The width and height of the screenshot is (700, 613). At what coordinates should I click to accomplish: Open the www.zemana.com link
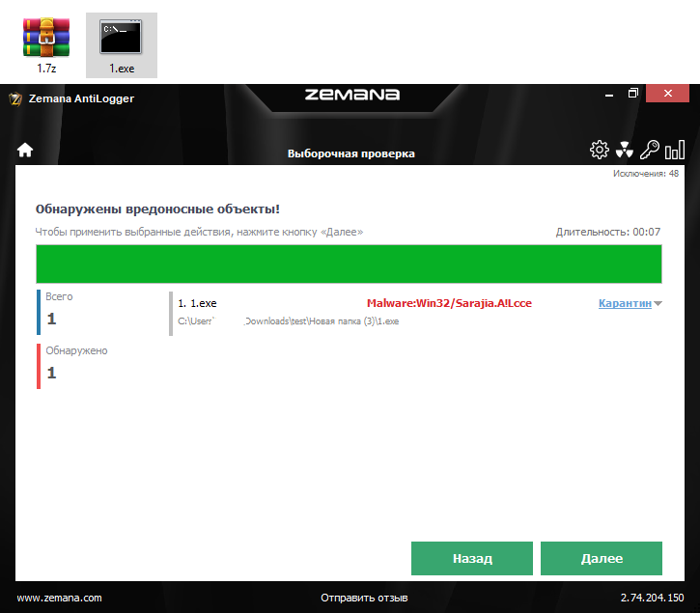[59, 598]
